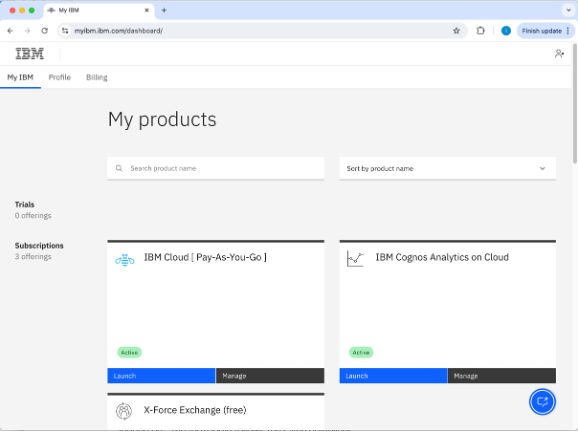Open the browser extensions icon
Viewport: 578px width, 432px height.
coord(480,31)
